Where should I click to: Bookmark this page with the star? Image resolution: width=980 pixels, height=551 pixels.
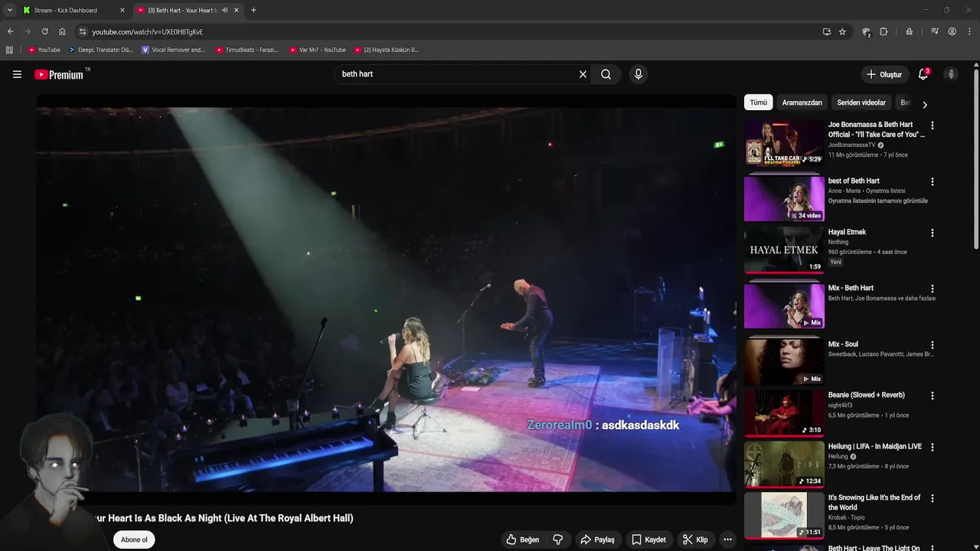pyautogui.click(x=842, y=31)
